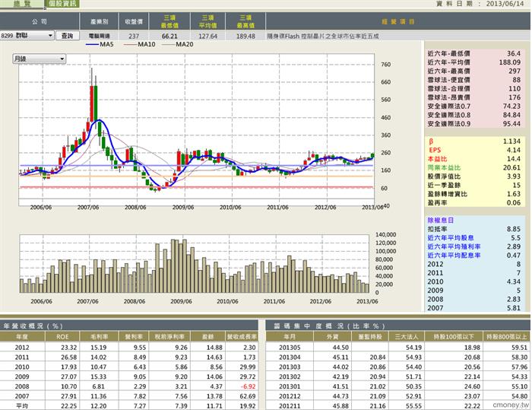This screenshot has height=410, width=532.
Task: Click the 雪球法-昂貴價 row
Action: (x=474, y=97)
